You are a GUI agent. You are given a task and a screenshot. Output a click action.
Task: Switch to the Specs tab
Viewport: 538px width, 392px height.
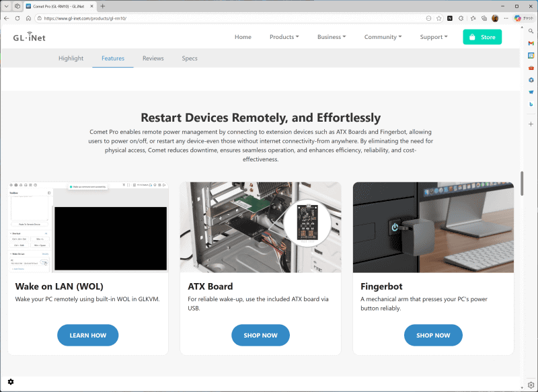[x=190, y=58]
